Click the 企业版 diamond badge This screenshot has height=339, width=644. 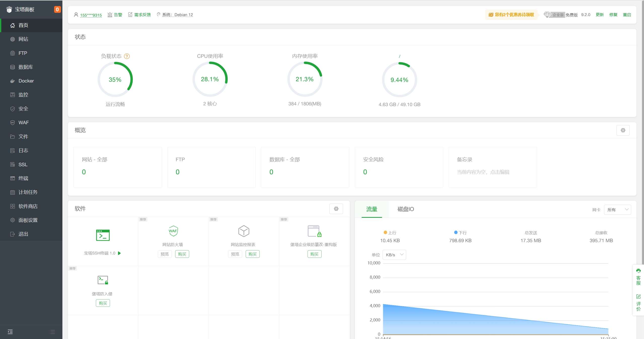(554, 15)
